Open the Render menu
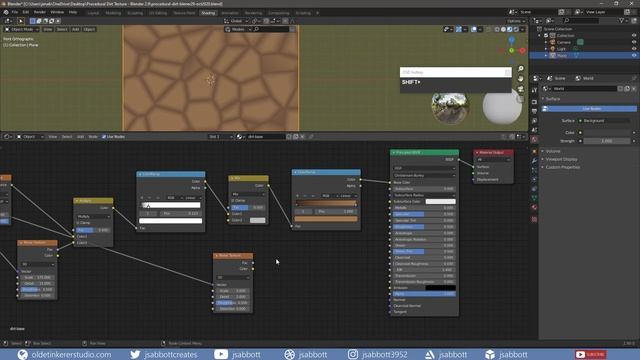The height and width of the screenshot is (360, 640). 40,12
